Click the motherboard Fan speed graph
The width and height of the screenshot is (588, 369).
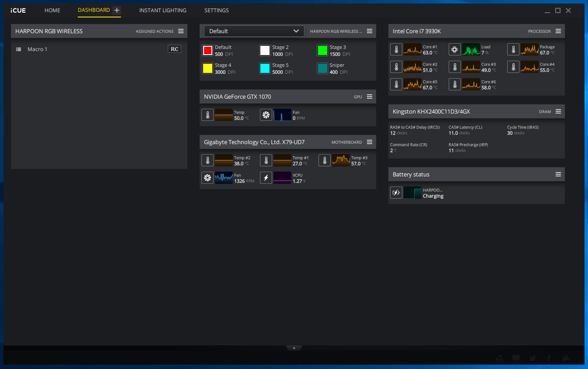tap(224, 178)
